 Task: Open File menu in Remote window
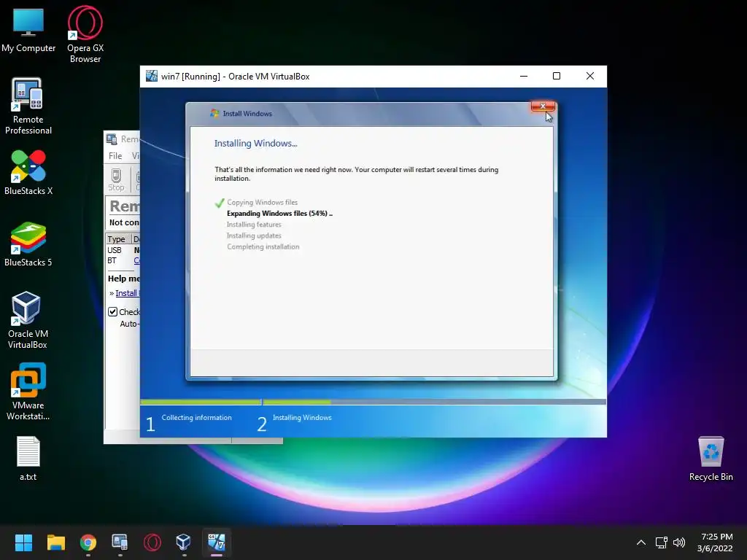pyautogui.click(x=115, y=156)
